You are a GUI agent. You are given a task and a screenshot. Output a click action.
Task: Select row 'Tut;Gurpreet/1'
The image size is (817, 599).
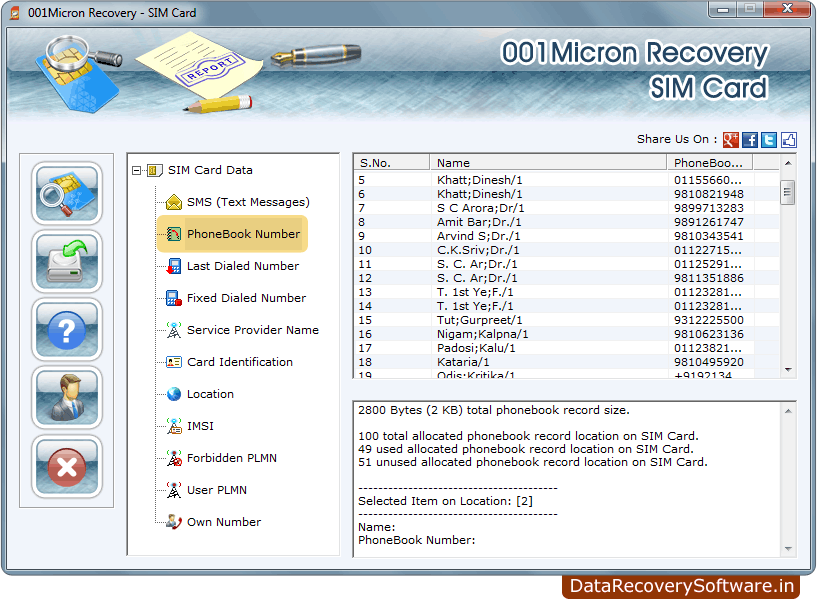coord(567,320)
